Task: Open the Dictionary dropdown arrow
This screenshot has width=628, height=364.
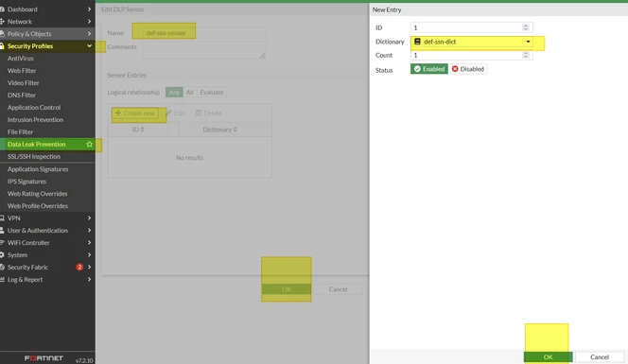Action: [x=528, y=42]
